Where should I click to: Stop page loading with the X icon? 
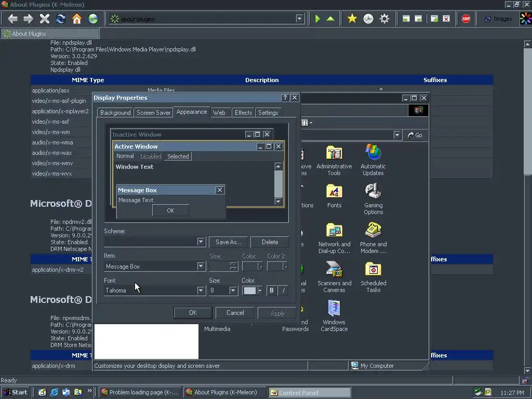45,19
